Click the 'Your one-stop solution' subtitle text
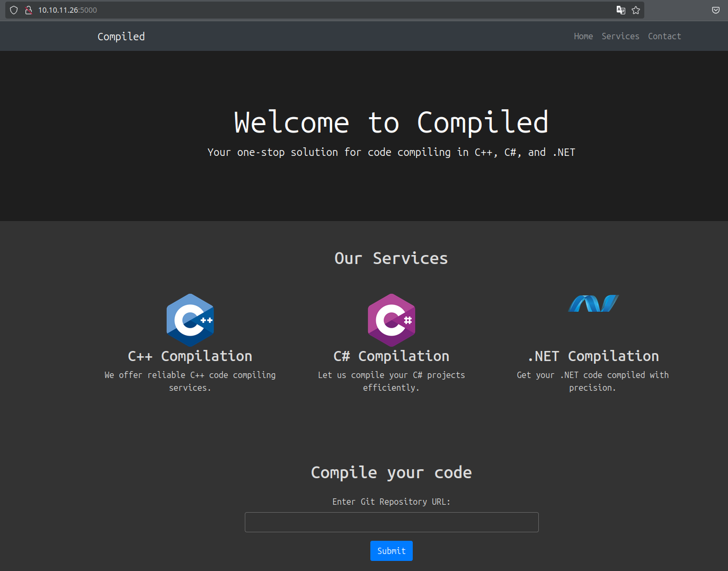The image size is (728, 571). point(392,153)
